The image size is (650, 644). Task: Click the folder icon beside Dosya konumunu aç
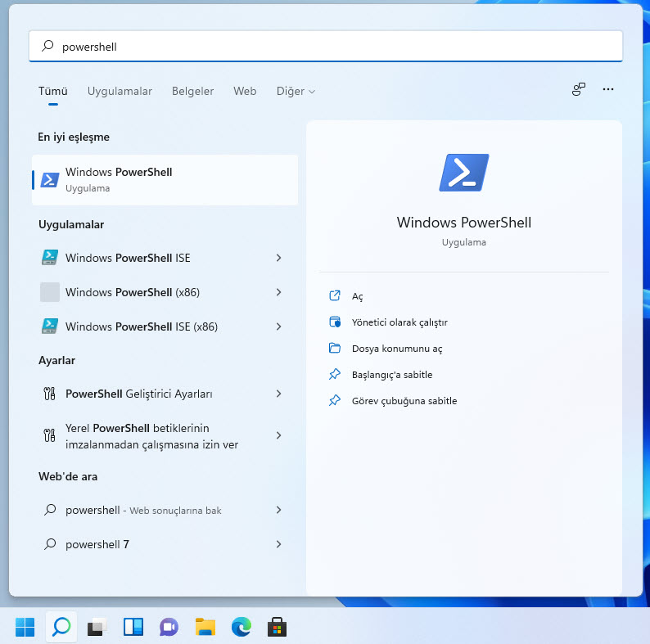coord(335,348)
